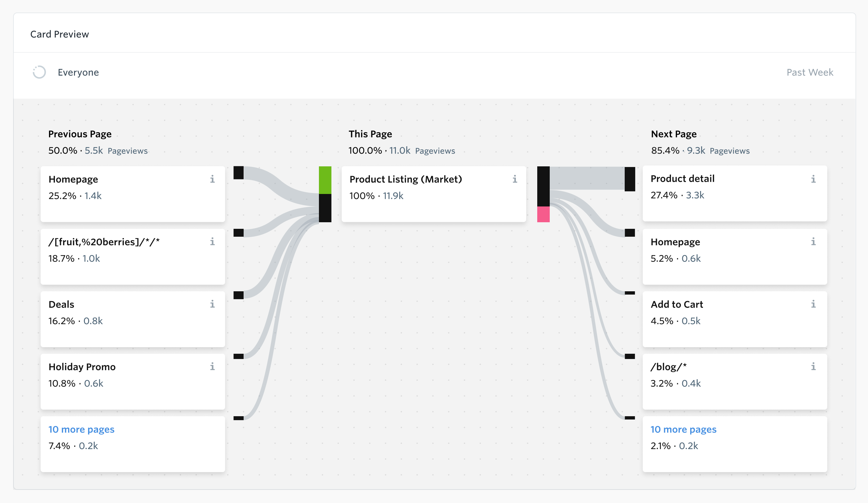Click the loading spinner next to Everyone
The image size is (868, 503).
click(x=39, y=72)
